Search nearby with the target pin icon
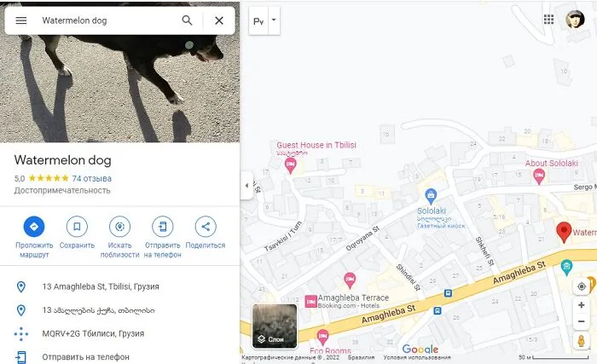 [119, 227]
